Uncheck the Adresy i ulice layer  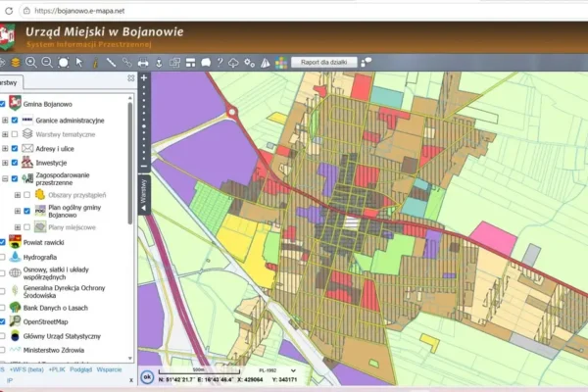15,149
